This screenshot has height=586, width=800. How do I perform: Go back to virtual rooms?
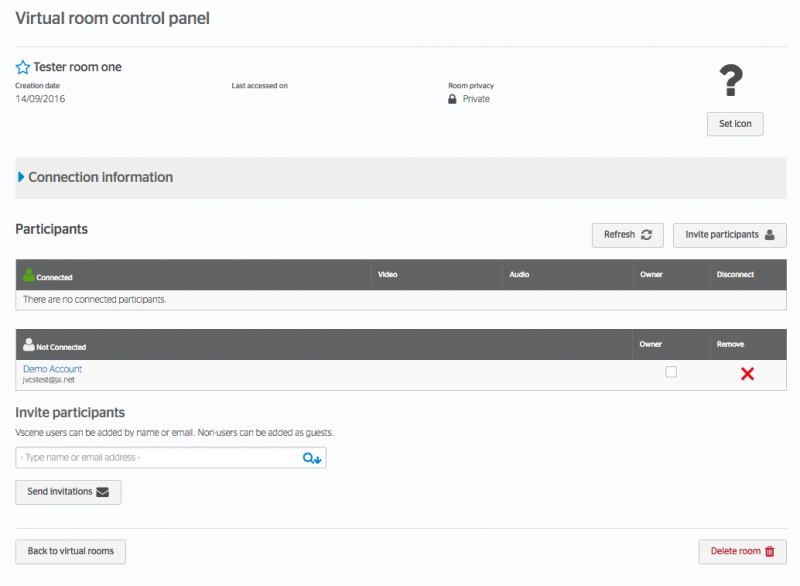70,551
